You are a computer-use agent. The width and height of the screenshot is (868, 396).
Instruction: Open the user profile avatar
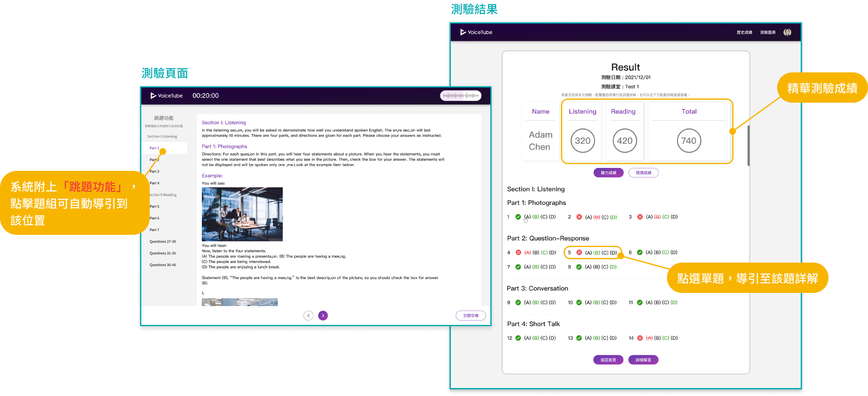tap(787, 32)
